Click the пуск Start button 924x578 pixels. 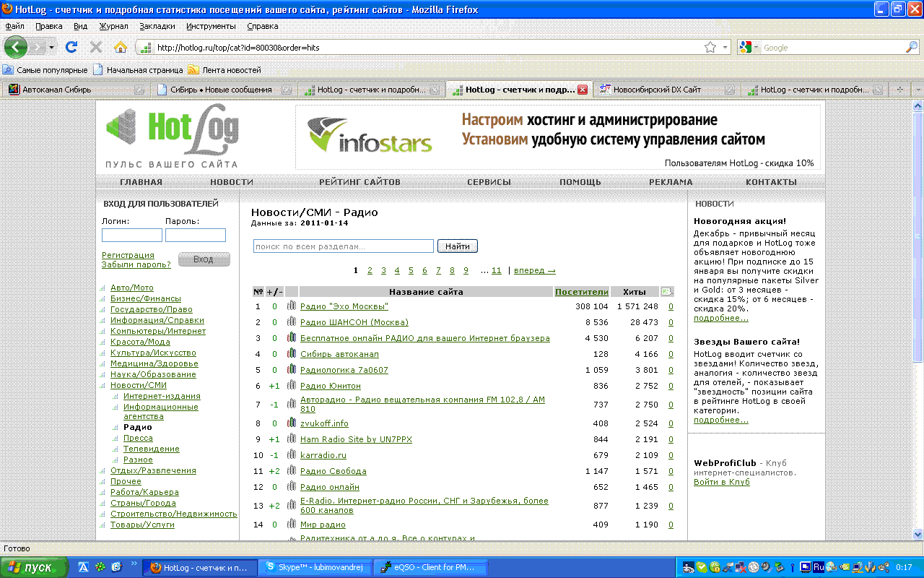click(32, 567)
